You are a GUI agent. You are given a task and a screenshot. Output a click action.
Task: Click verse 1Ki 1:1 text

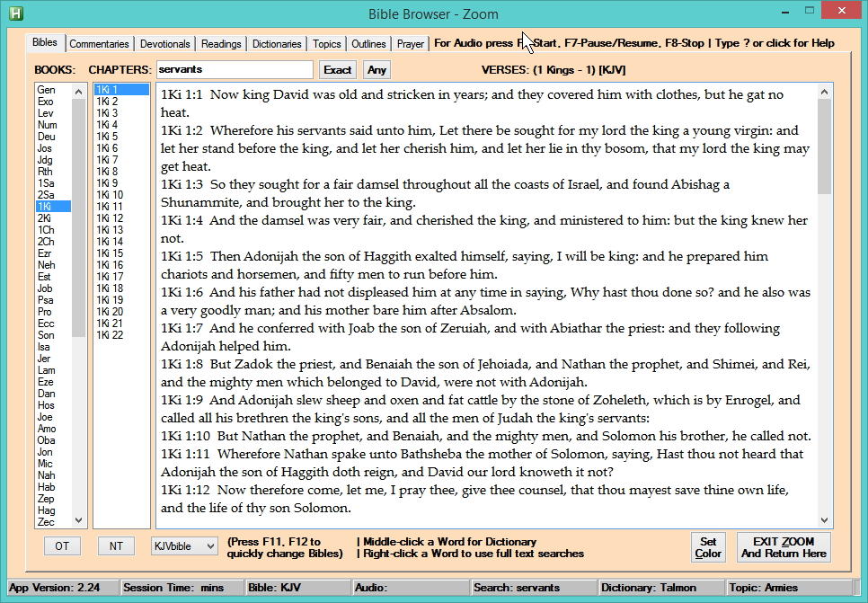tap(473, 103)
